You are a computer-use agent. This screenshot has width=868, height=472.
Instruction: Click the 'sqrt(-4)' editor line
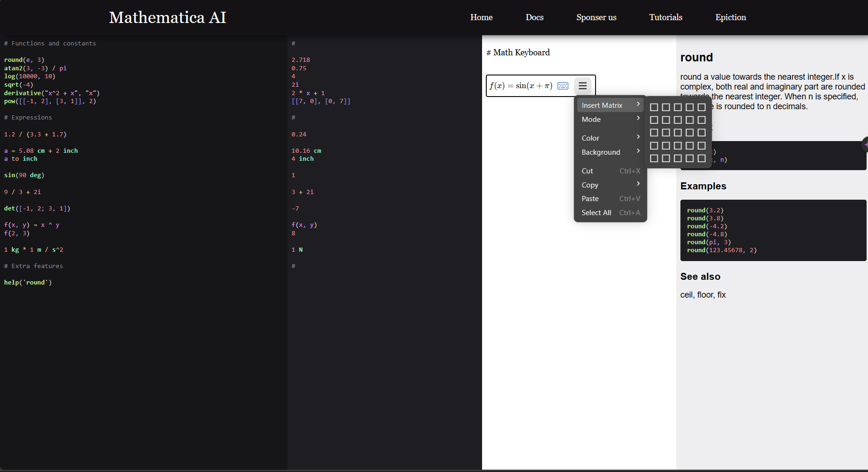point(19,85)
